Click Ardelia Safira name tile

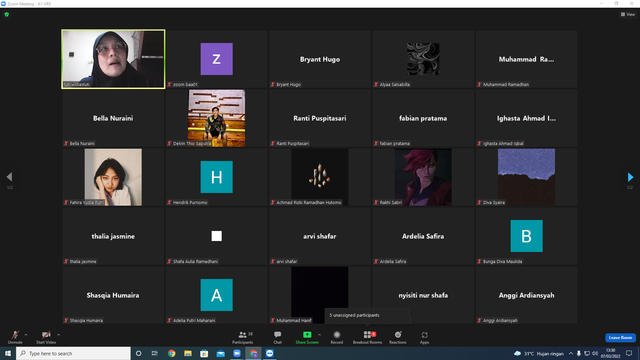[423, 236]
